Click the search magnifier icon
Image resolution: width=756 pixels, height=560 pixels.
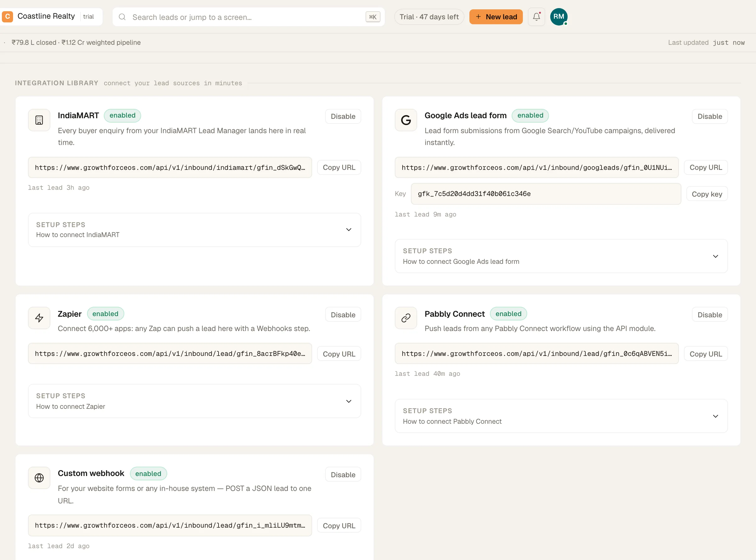122,17
